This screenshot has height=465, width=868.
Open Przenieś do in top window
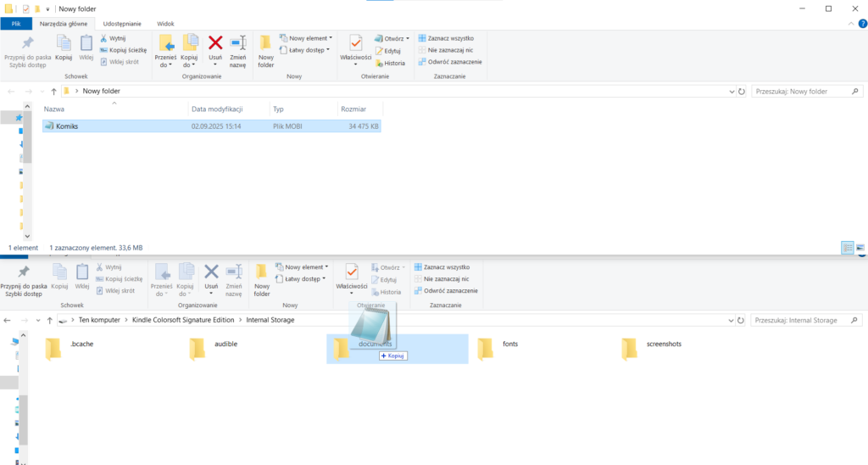tap(165, 51)
